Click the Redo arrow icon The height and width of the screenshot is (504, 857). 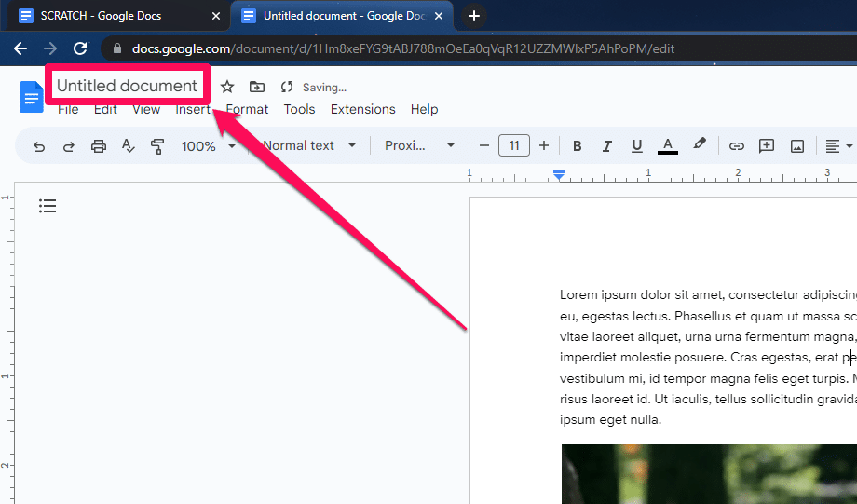pyautogui.click(x=68, y=146)
